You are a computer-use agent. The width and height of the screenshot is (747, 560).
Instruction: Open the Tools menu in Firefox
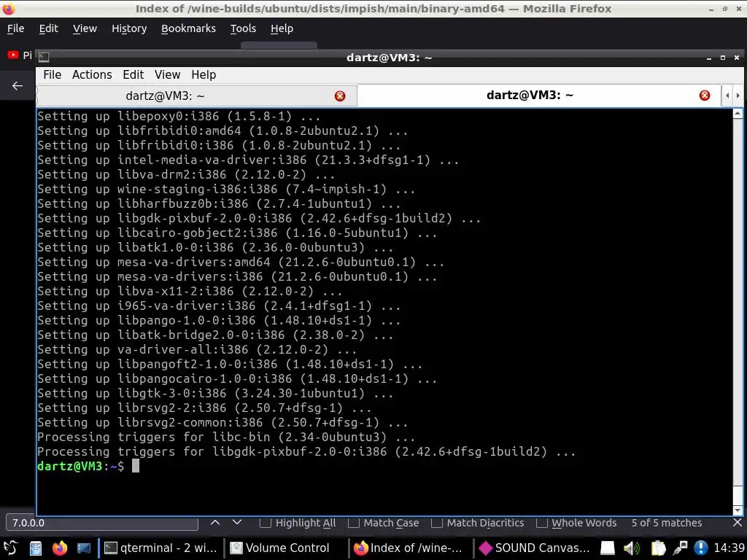[x=243, y=28]
